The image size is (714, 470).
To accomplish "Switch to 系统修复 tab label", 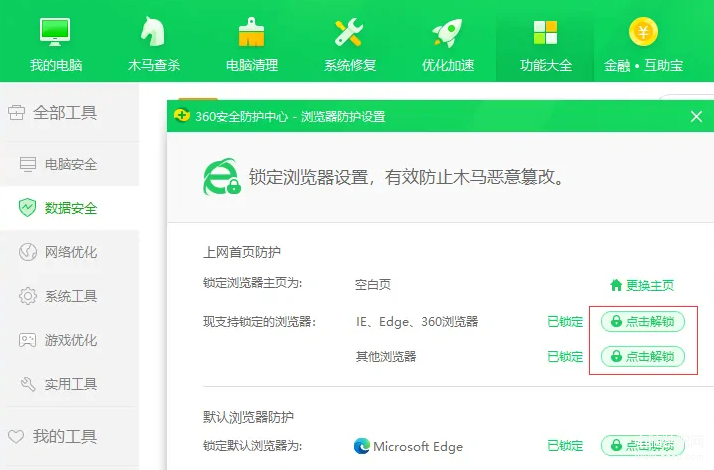I will point(350,66).
